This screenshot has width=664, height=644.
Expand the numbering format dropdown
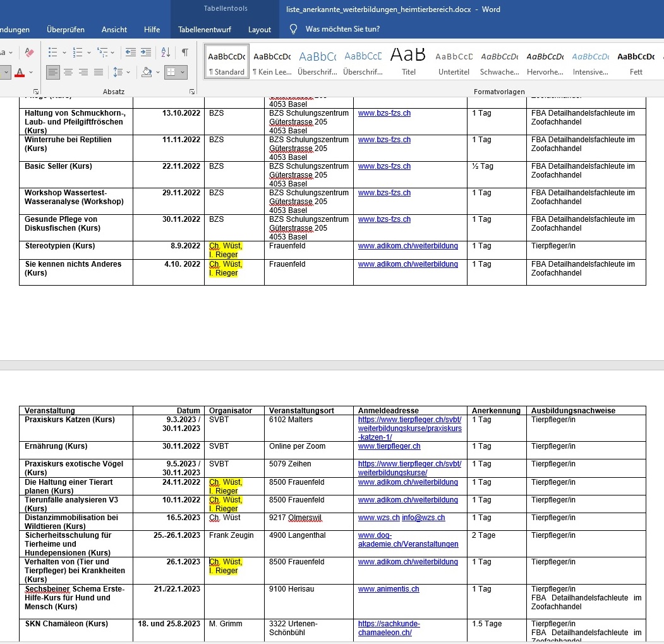pos(89,52)
